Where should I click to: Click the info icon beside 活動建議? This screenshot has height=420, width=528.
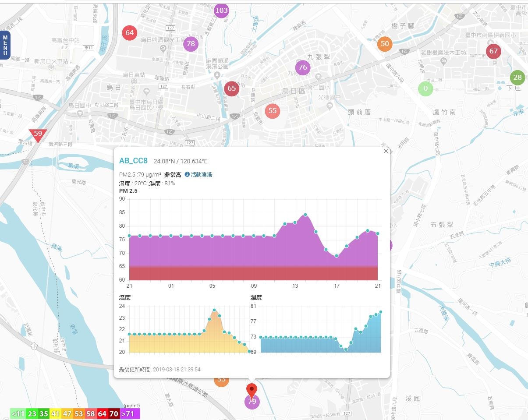tap(187, 174)
